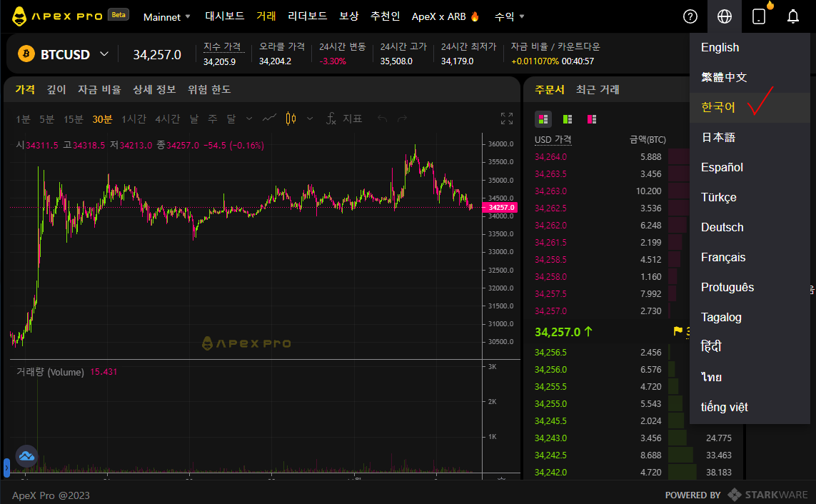Expand chart type options arrow
The height and width of the screenshot is (504, 816).
pyautogui.click(x=310, y=119)
